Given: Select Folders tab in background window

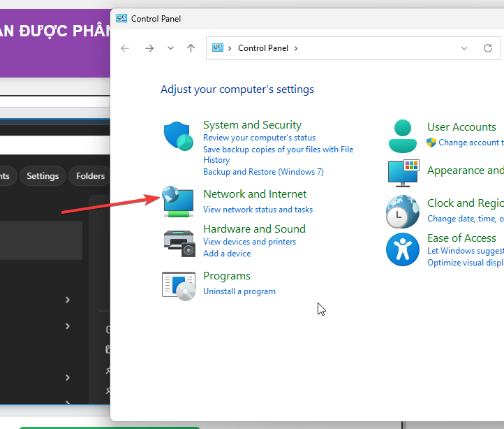Looking at the screenshot, I should pyautogui.click(x=89, y=176).
